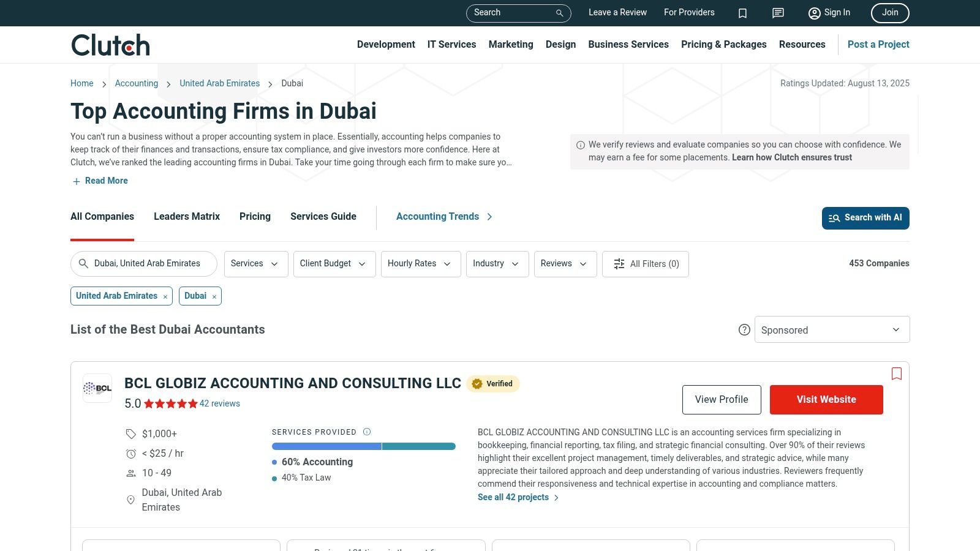
Task: Switch to the Pricing tab
Action: pyautogui.click(x=255, y=217)
